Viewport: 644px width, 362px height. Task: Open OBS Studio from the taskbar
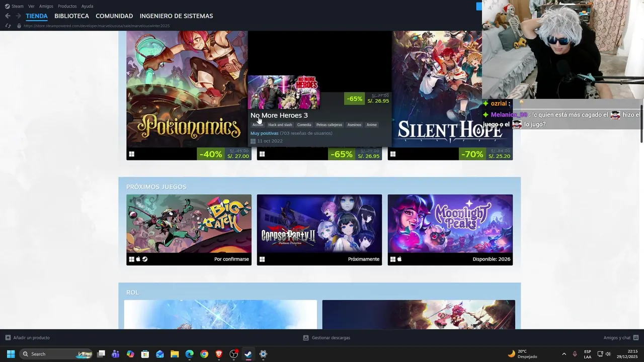(233, 354)
